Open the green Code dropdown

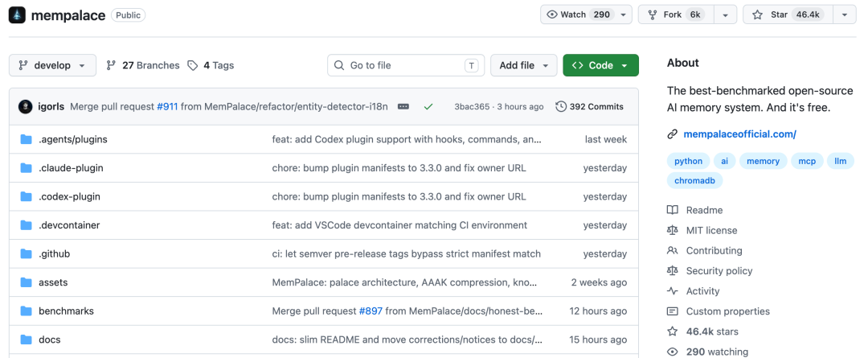[x=600, y=65]
